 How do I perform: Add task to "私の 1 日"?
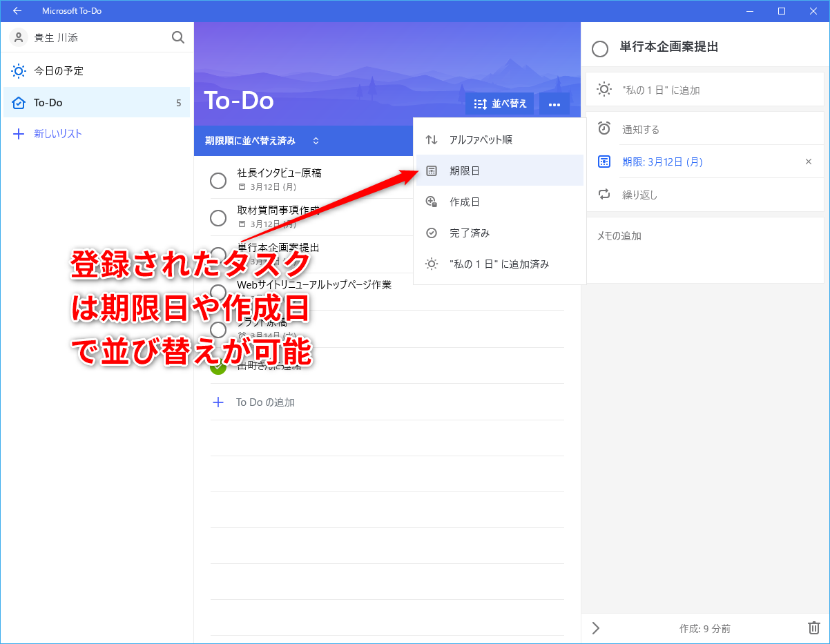pos(704,90)
